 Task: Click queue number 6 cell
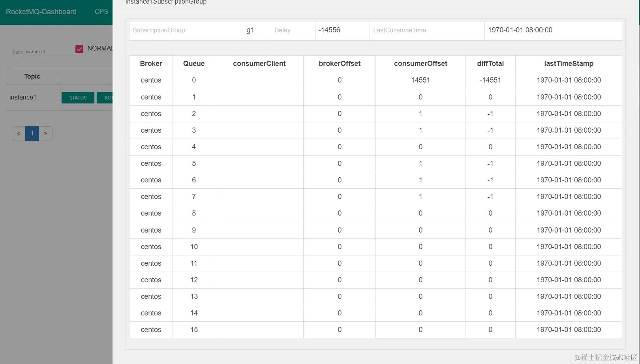point(194,180)
